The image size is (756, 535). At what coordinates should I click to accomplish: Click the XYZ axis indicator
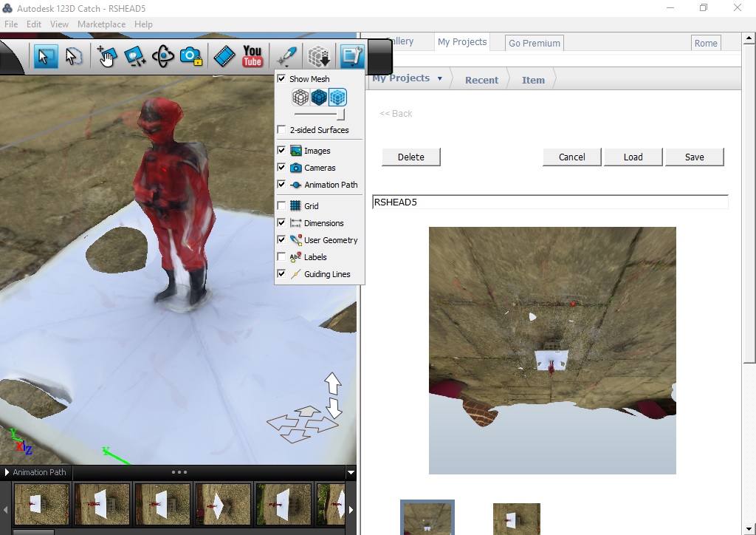[x=21, y=441]
